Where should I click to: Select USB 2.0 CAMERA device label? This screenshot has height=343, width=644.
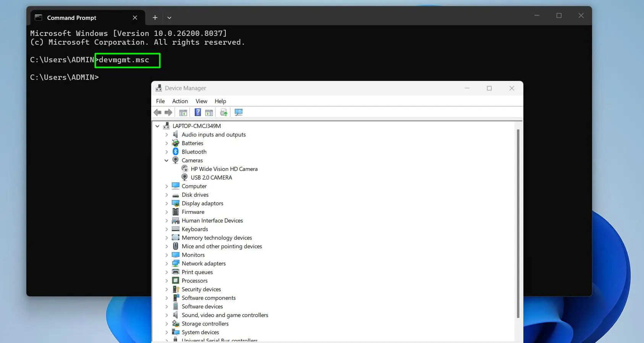[211, 178]
